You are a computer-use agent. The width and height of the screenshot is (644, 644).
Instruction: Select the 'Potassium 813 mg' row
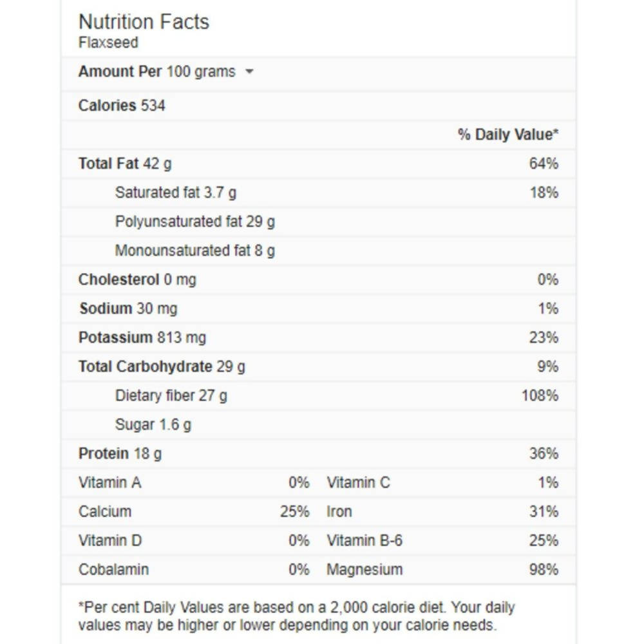point(142,337)
